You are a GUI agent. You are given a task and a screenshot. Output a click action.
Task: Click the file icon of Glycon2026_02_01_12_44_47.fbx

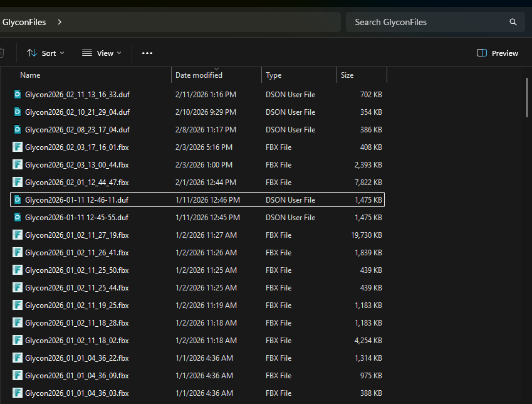(18, 183)
